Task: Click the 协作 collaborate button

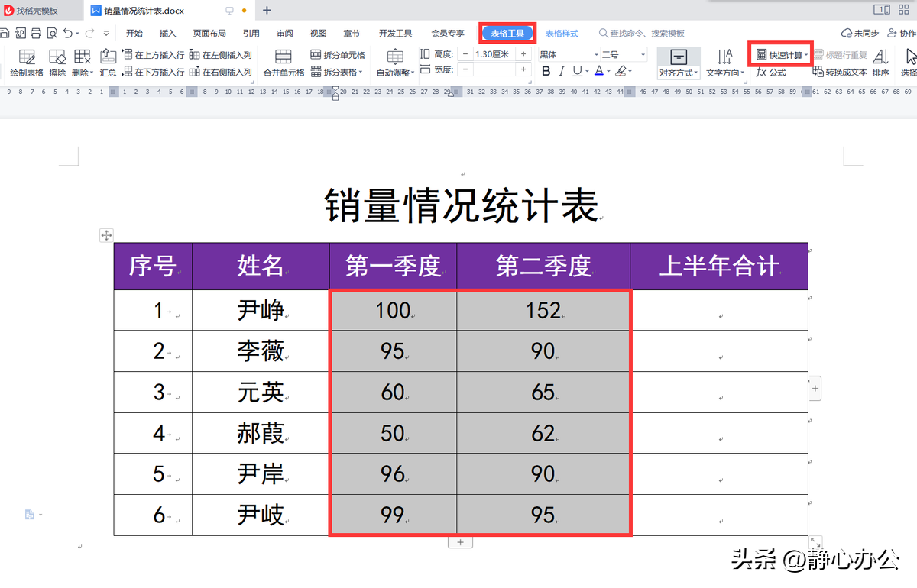Action: [x=902, y=33]
